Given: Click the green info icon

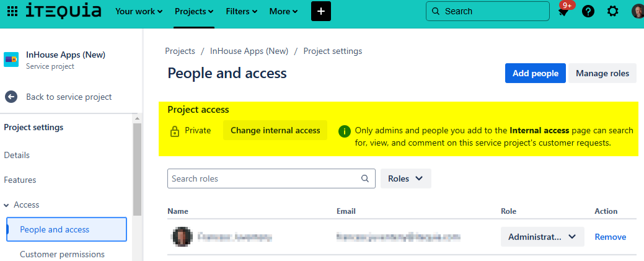Looking at the screenshot, I should 344,131.
